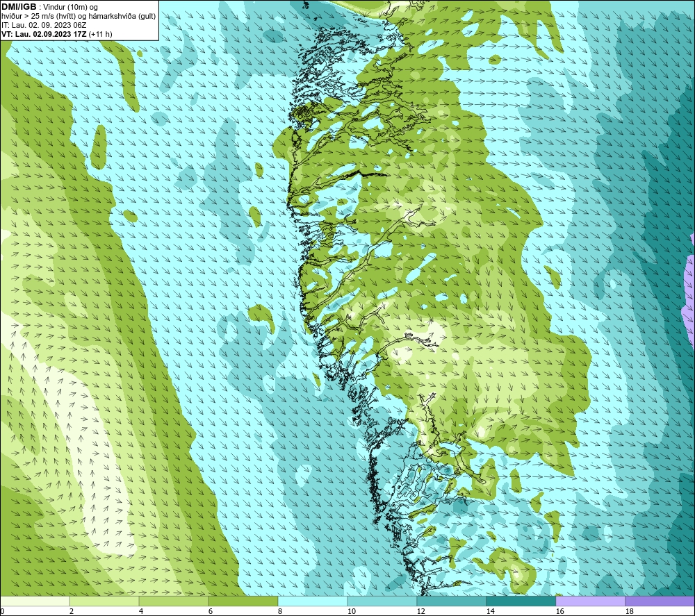Click the '(+11 h)' forecast offset text
This screenshot has height=616, width=695.
[101, 34]
